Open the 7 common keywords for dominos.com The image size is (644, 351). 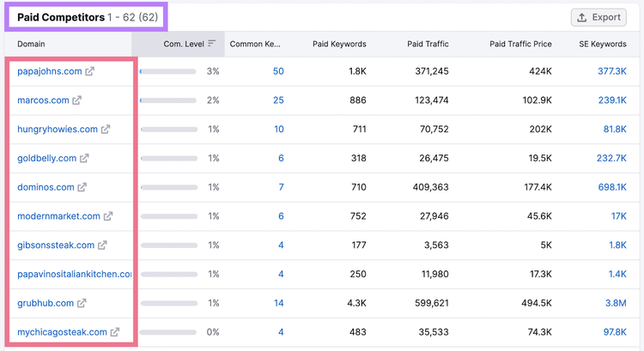point(282,187)
